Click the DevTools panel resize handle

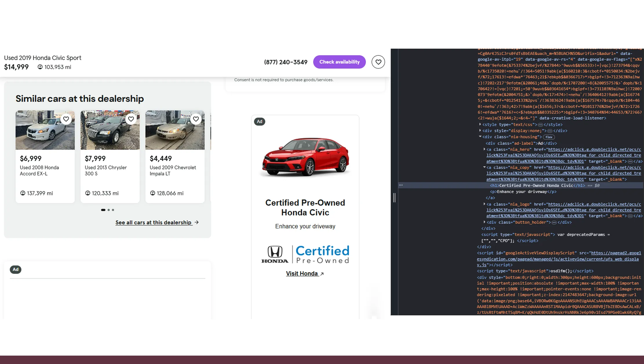394,198
